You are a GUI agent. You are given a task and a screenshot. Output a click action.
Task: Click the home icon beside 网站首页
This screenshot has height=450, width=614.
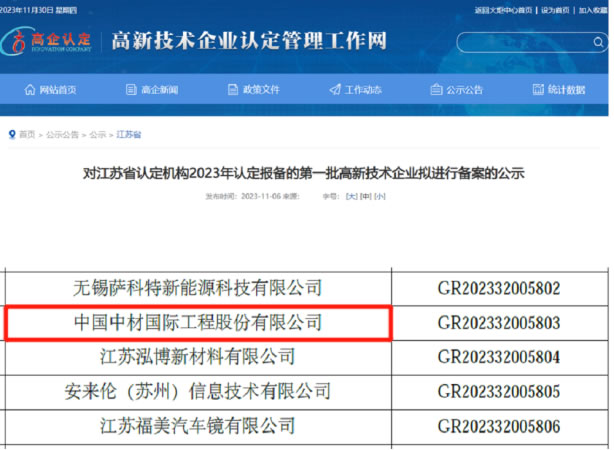click(29, 90)
